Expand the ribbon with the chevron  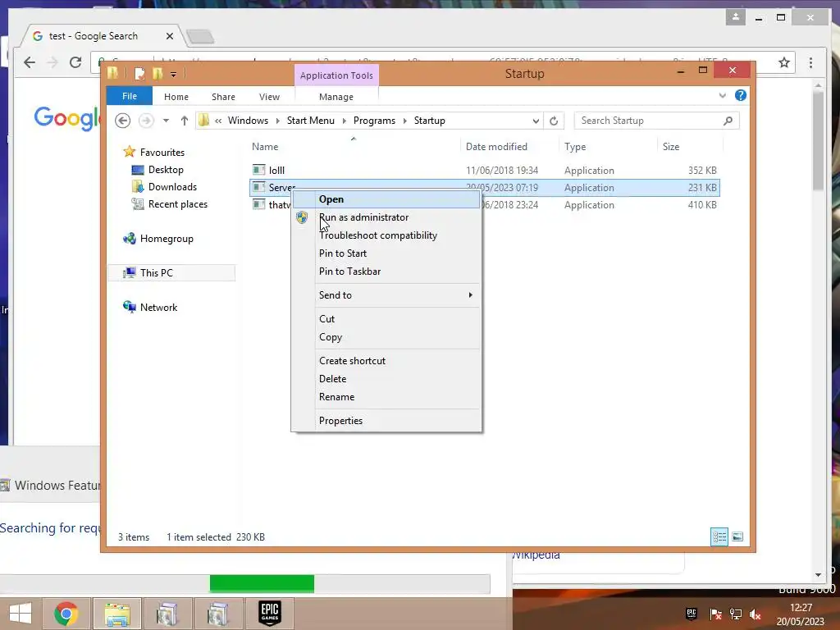pos(723,96)
